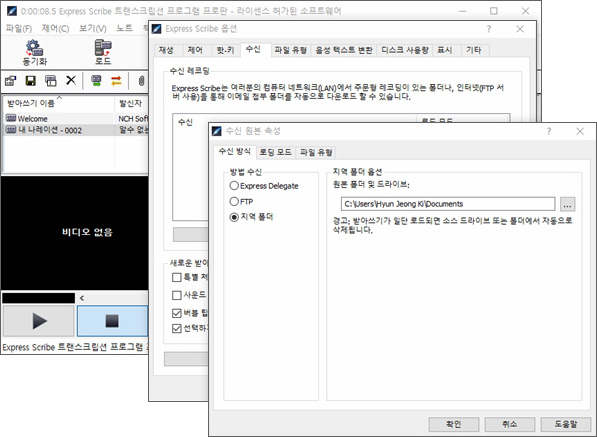The image size is (597, 437).
Task: Switch to the 로딩 모드 tab
Action: (x=275, y=153)
